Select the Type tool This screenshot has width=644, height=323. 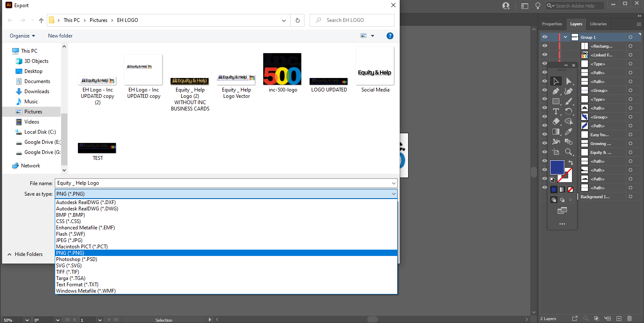click(556, 111)
